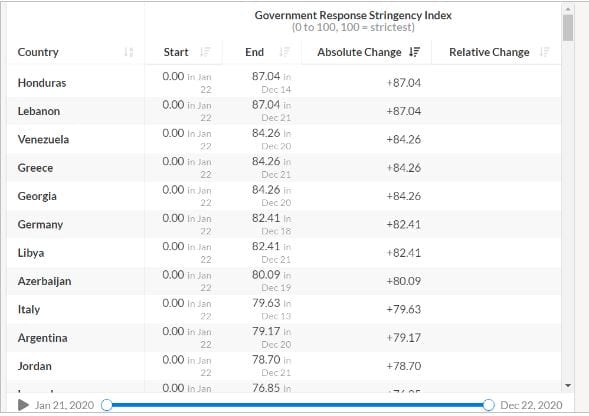The width and height of the screenshot is (589, 416).
Task: Click Dec 22, 2020 end date label
Action: coord(531,405)
